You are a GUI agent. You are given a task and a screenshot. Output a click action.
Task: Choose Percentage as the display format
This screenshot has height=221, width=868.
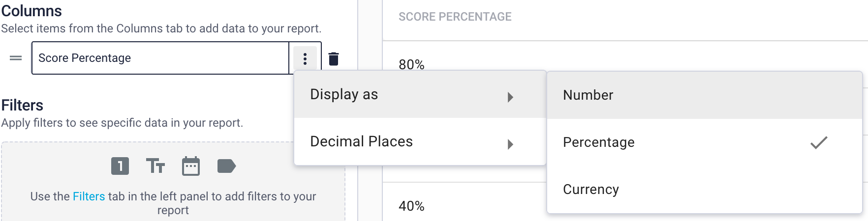(x=705, y=142)
